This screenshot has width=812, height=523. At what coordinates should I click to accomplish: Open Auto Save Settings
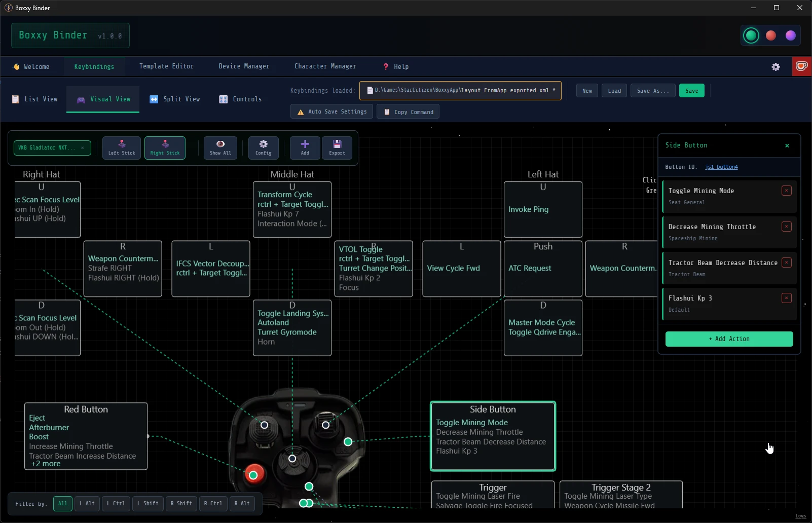pyautogui.click(x=332, y=112)
